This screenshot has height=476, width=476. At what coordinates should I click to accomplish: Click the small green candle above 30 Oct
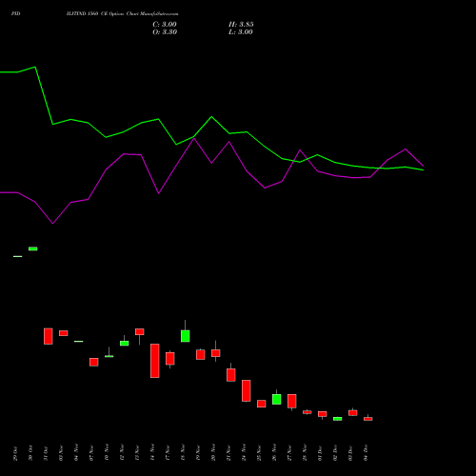[x=33, y=248]
